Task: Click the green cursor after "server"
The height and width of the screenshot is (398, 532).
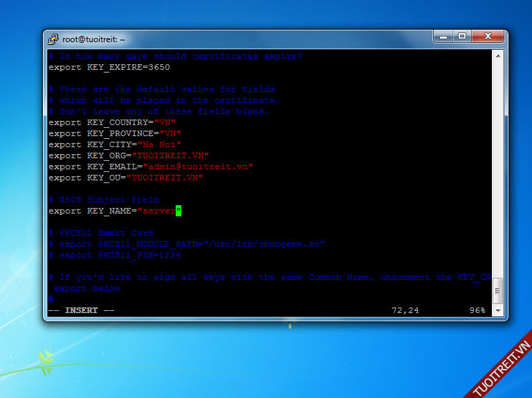Action: (178, 211)
